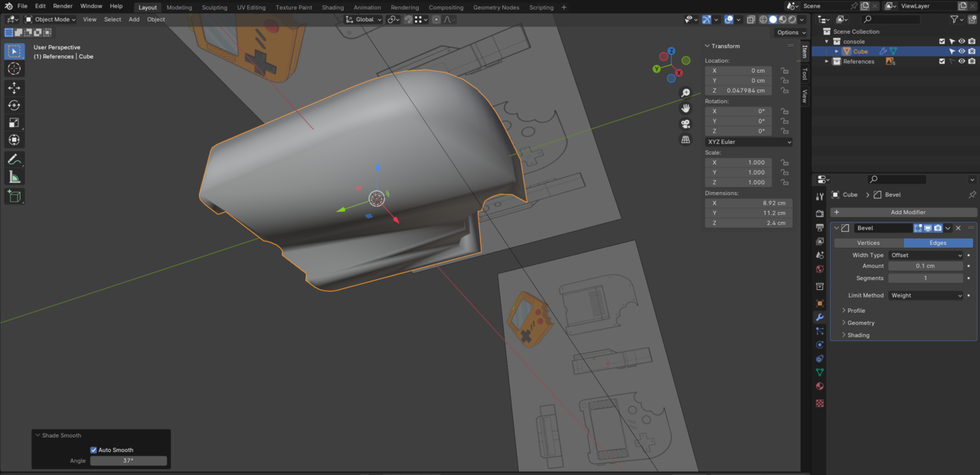The image size is (980, 475).
Task: Hide the Cube object in outliner
Action: [x=962, y=51]
